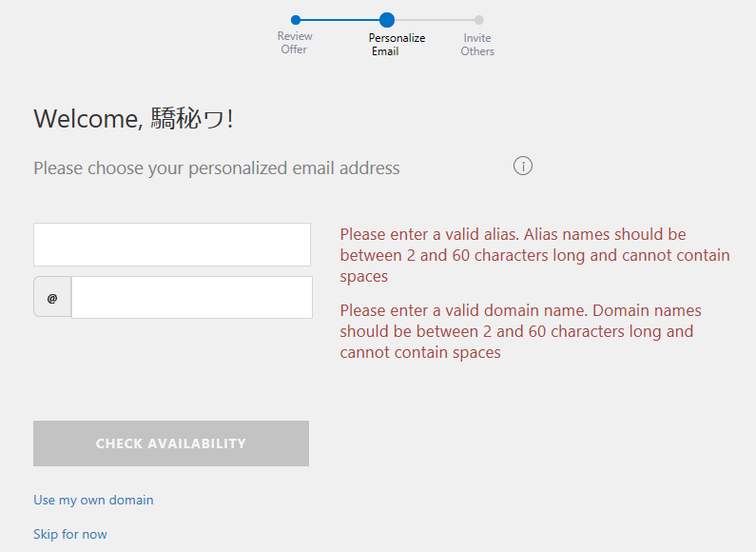Click the blue completed progress bar segment

339,20
